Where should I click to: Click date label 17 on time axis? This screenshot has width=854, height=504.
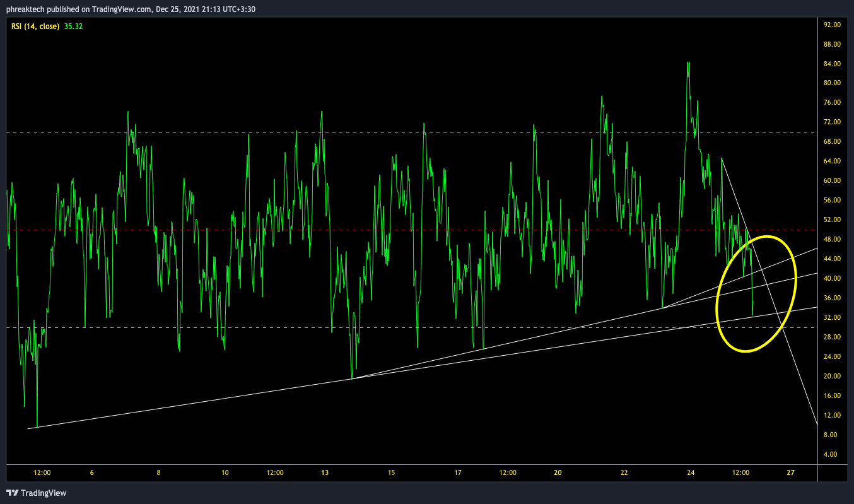(458, 472)
